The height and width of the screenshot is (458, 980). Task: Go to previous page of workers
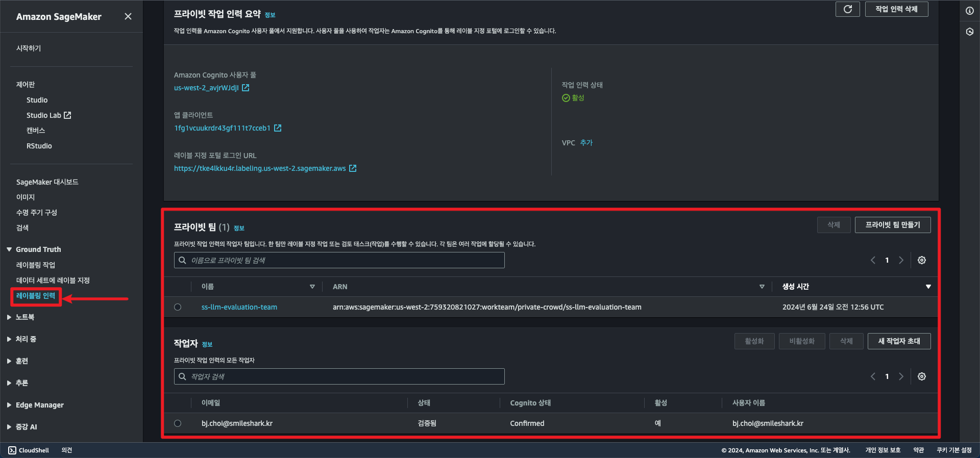[x=873, y=376]
